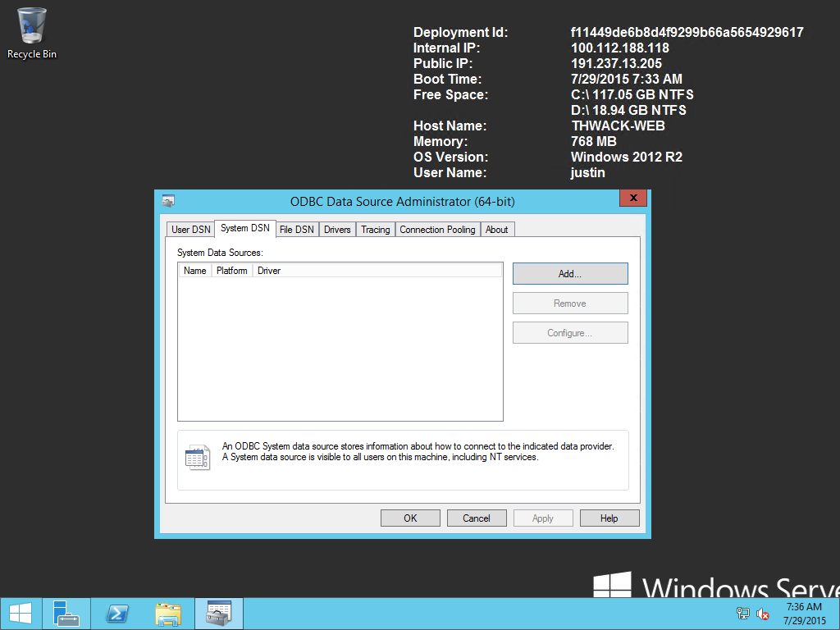Image resolution: width=840 pixels, height=630 pixels.
Task: Open Help for ODBC Administrator
Action: point(609,518)
